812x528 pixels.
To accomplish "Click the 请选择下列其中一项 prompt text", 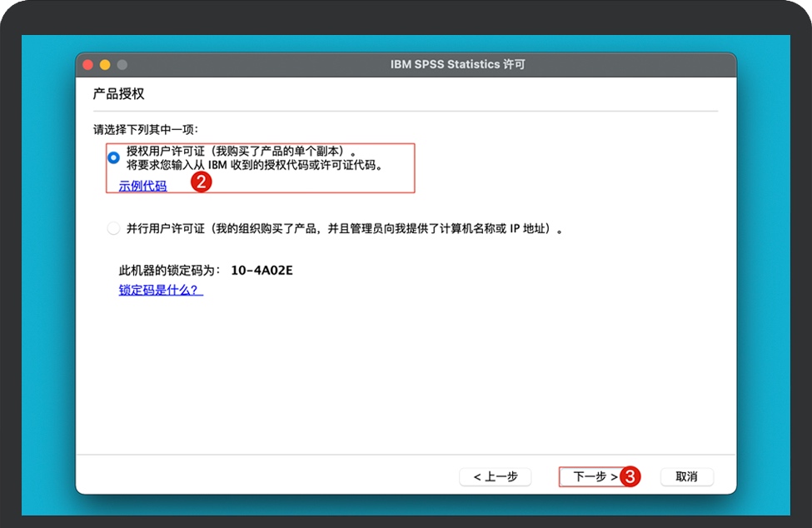I will [x=146, y=129].
